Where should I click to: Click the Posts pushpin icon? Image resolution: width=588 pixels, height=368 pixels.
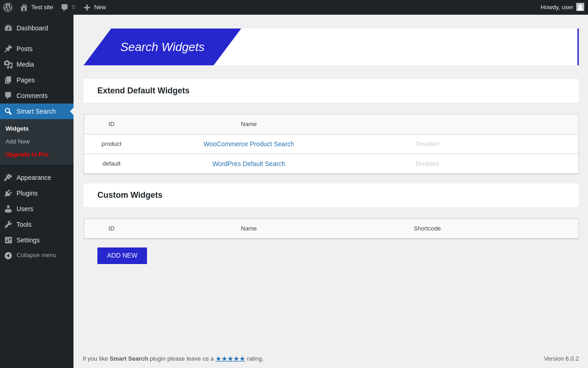[8, 49]
